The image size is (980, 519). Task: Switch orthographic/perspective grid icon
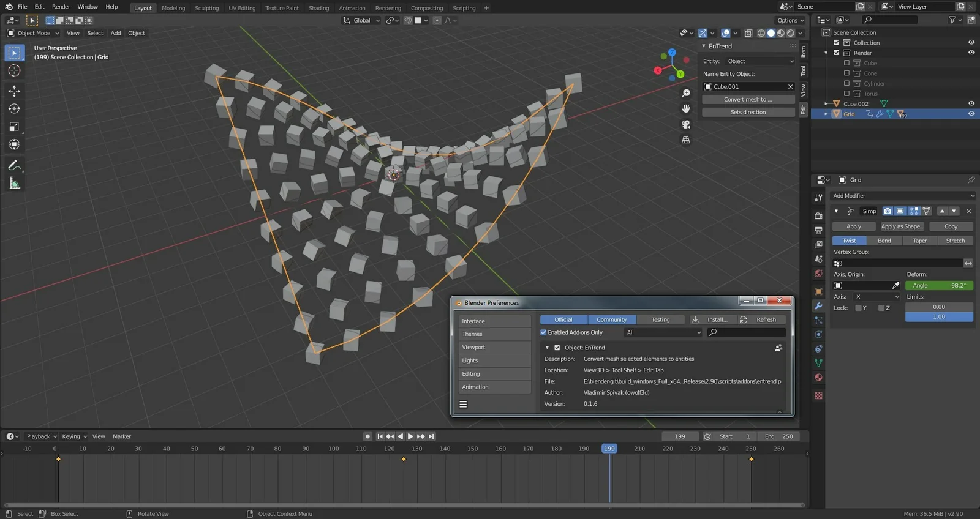coord(686,140)
